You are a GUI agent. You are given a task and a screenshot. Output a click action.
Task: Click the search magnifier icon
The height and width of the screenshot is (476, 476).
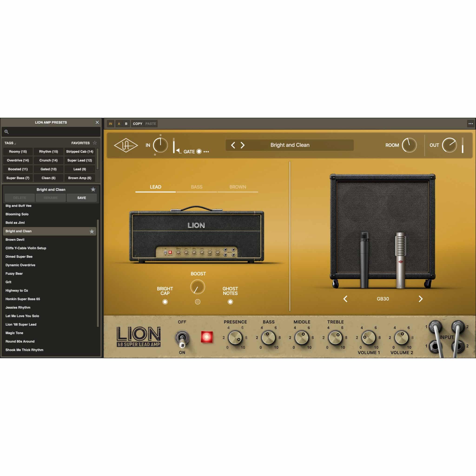pos(7,132)
